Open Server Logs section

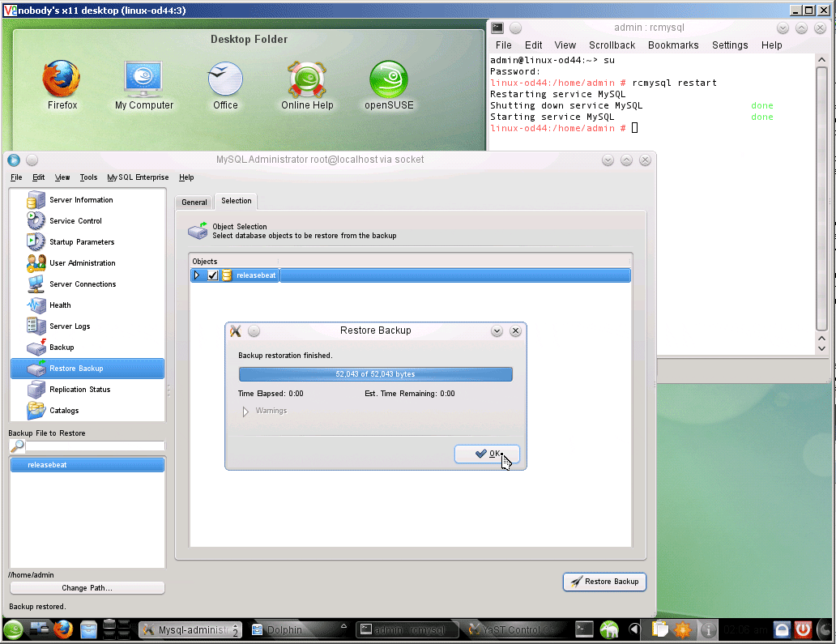click(70, 326)
